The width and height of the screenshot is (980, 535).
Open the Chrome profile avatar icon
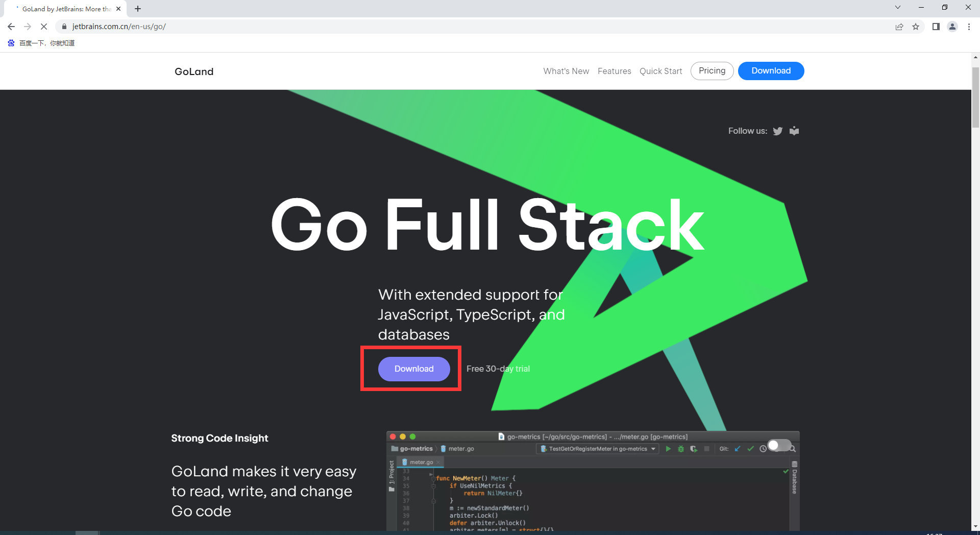coord(952,27)
